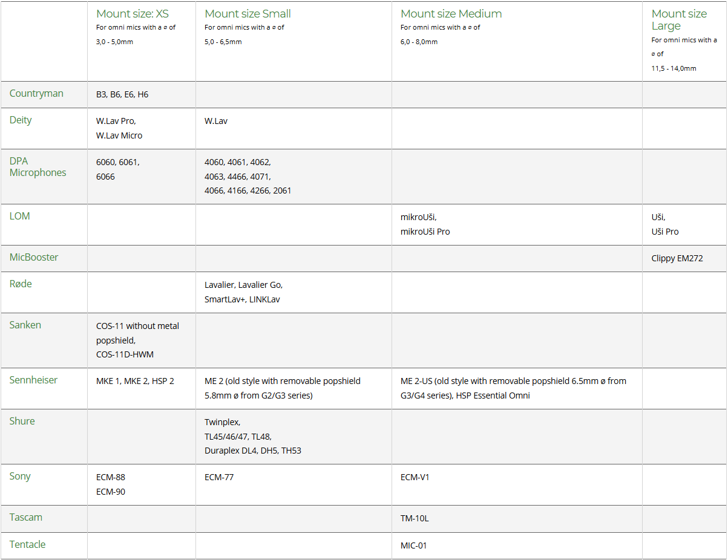The height and width of the screenshot is (560, 728).
Task: Select the TM-10L entry for Tascam
Action: point(415,518)
